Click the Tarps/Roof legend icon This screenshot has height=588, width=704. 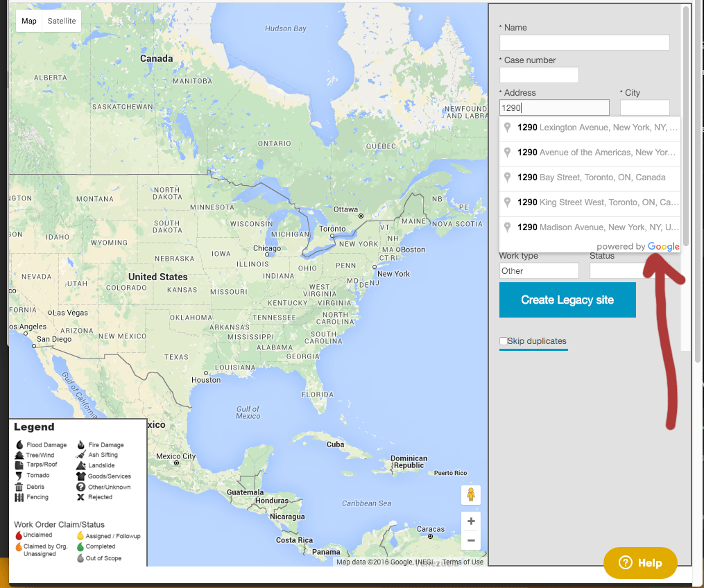tap(19, 465)
